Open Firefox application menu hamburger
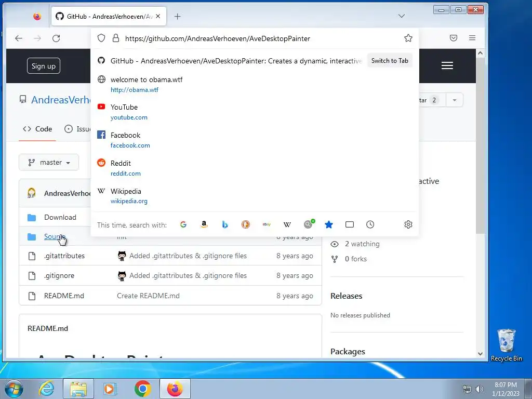 472,38
